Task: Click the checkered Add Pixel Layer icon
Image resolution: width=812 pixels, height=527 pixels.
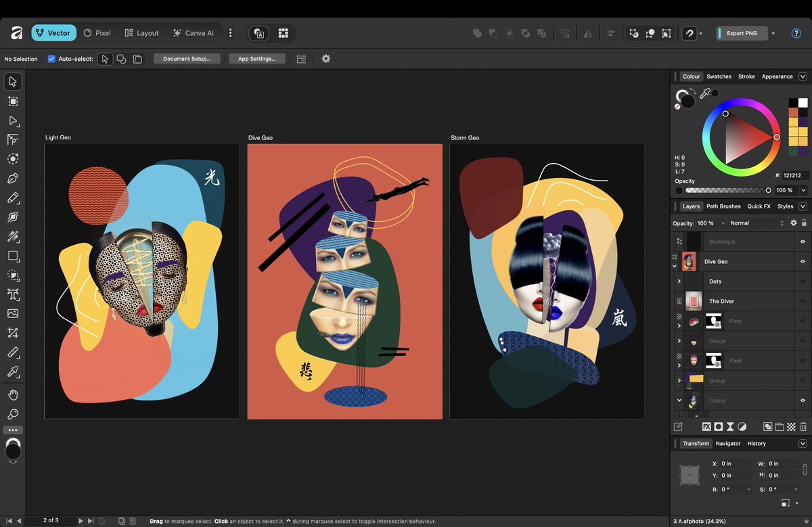Action: [791, 427]
